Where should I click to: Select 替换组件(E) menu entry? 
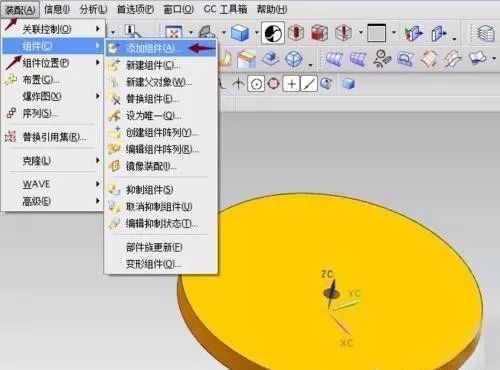[161, 99]
